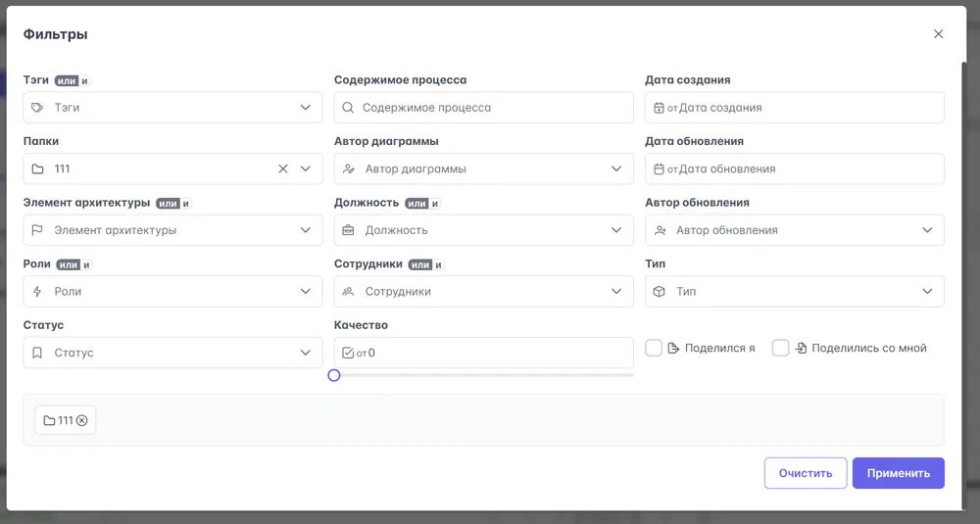Set Тэги logic to и

pyautogui.click(x=84, y=80)
